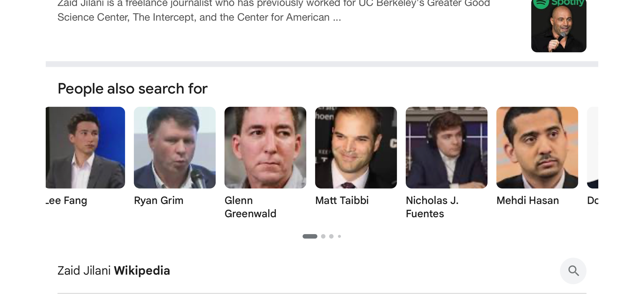Click the magnifier icon beside Zaid Jilani Wikipedia
The height and width of the screenshot is (296, 644).
tap(573, 271)
